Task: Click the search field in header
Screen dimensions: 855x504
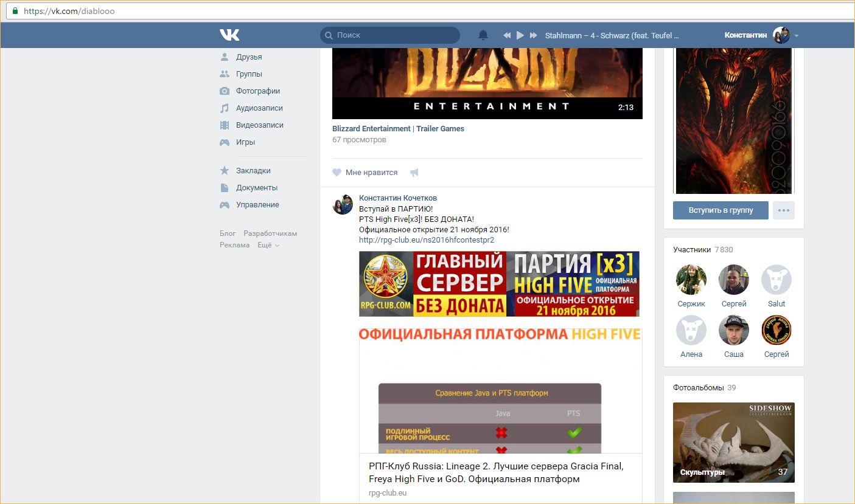Action: (390, 35)
